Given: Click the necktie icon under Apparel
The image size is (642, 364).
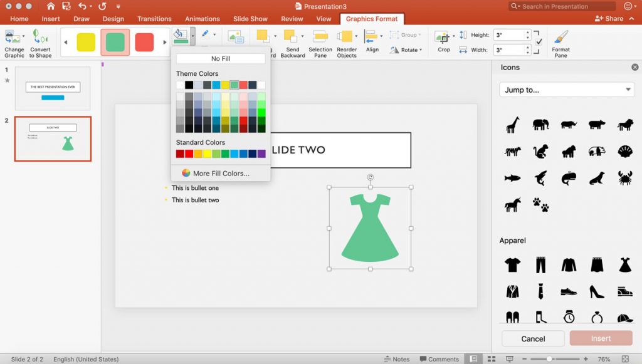Looking at the screenshot, I should [540, 291].
